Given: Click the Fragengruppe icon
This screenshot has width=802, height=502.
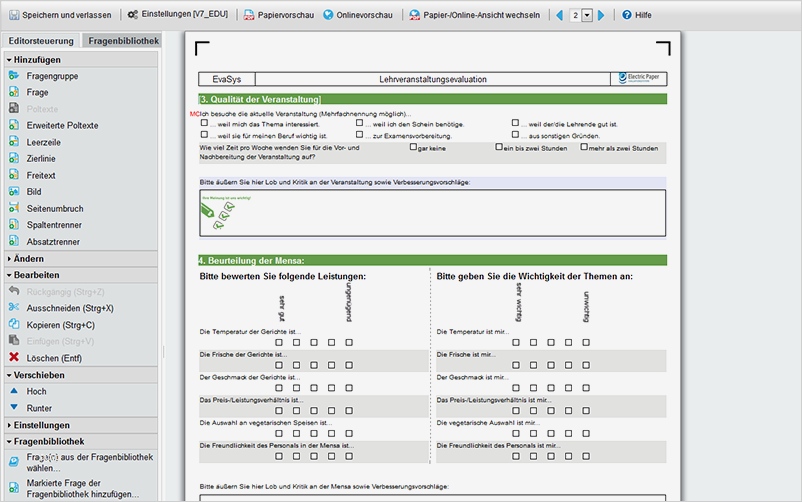Looking at the screenshot, I should coord(14,76).
